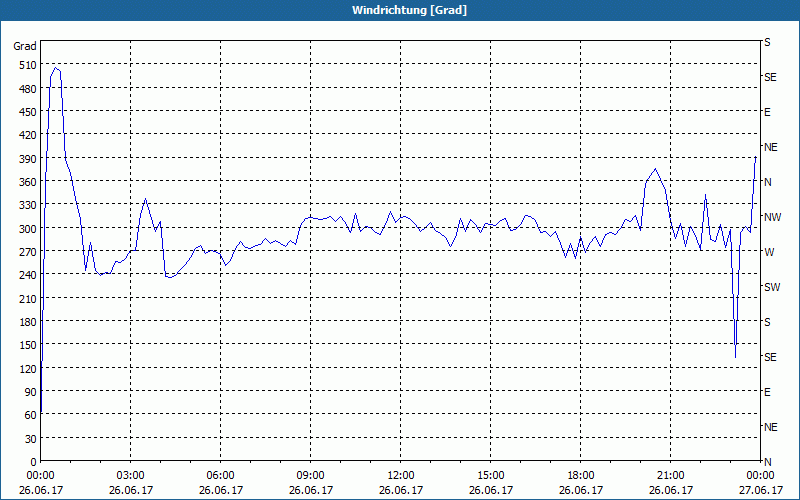
Task: Click the S compass label beside the 180 gridline
Action: (767, 322)
